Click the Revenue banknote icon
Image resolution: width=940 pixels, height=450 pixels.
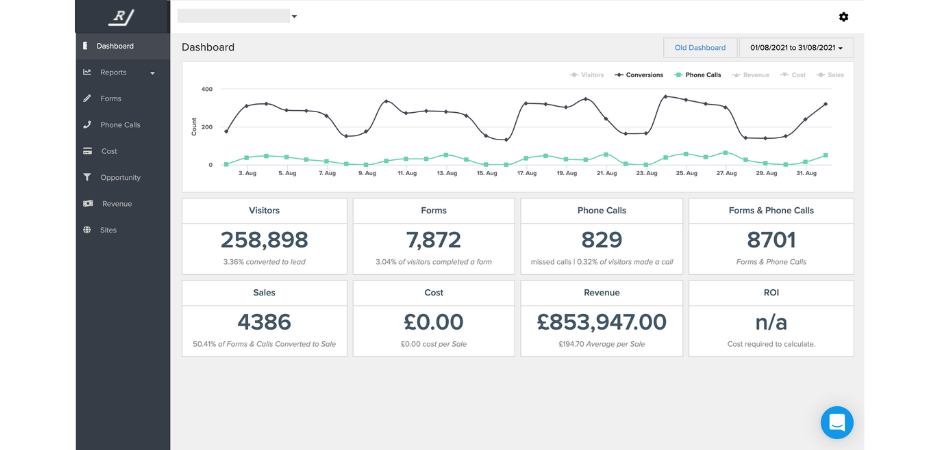(87, 203)
